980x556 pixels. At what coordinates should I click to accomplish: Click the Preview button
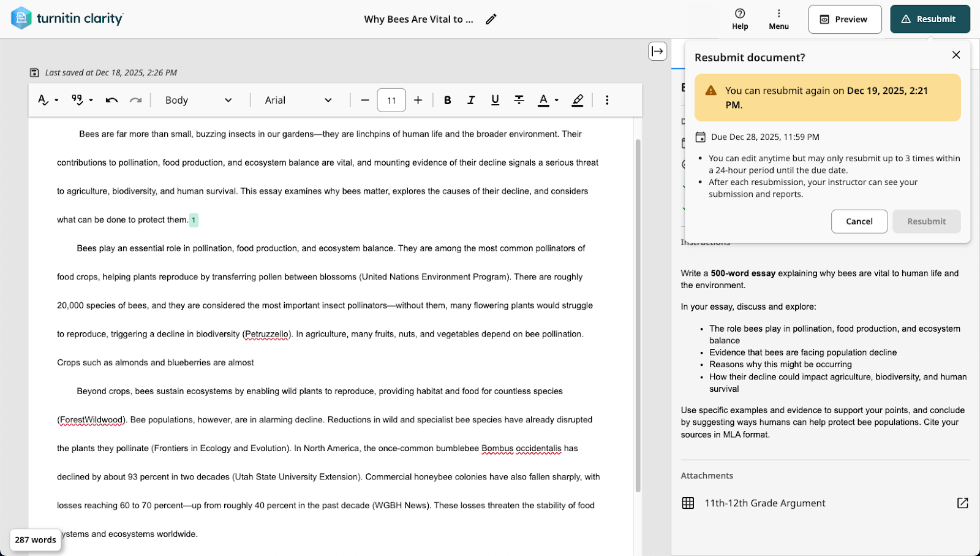[845, 19]
